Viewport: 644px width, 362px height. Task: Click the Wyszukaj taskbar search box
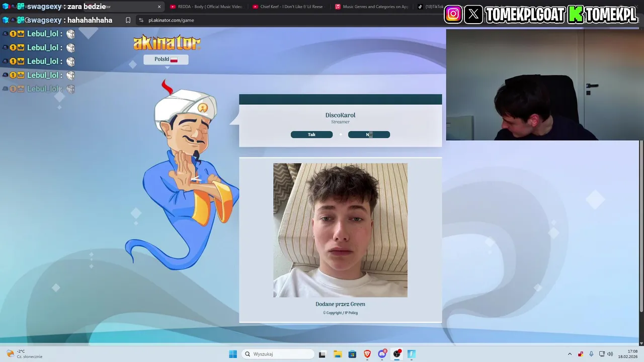(278, 354)
